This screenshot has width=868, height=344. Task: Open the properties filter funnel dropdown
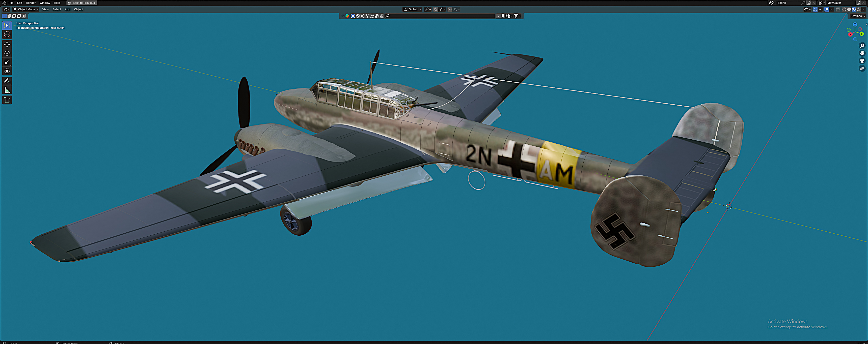point(518,16)
